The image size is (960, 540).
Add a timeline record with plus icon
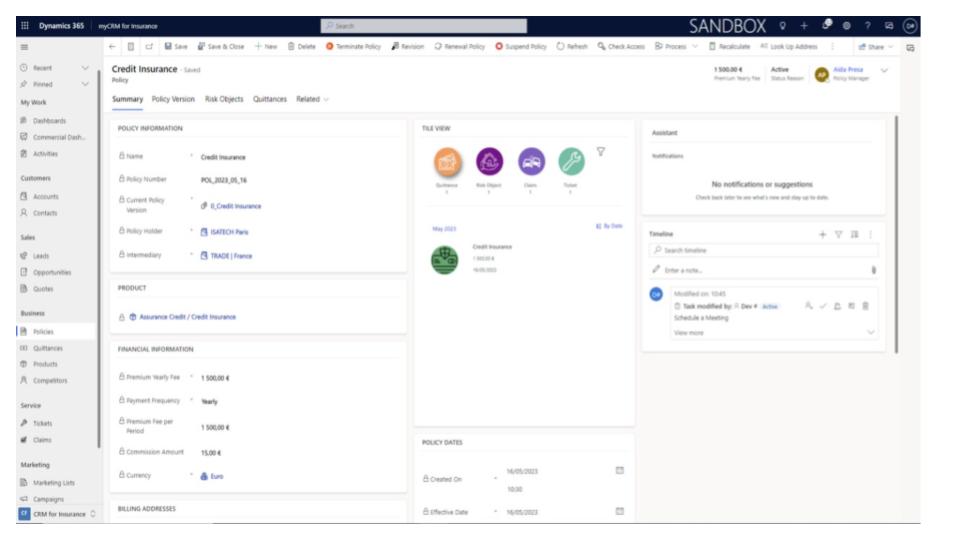point(822,234)
